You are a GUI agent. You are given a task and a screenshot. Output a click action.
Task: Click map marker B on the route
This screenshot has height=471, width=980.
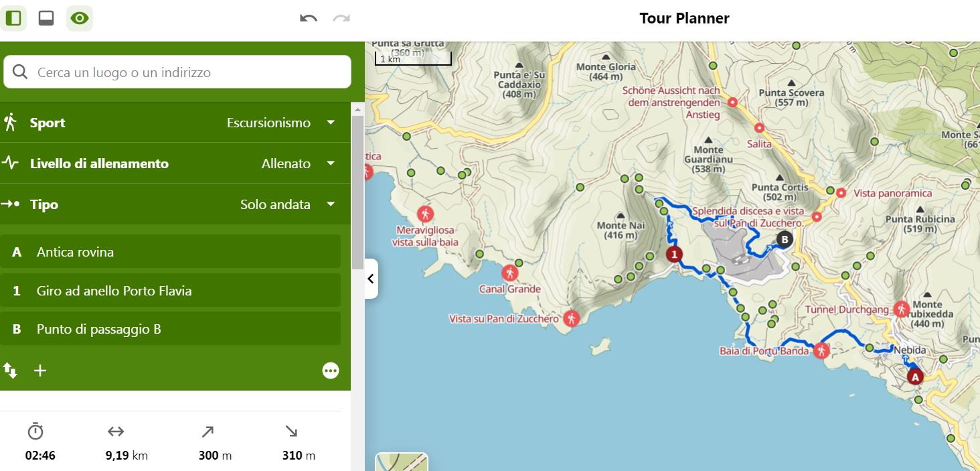tap(784, 239)
